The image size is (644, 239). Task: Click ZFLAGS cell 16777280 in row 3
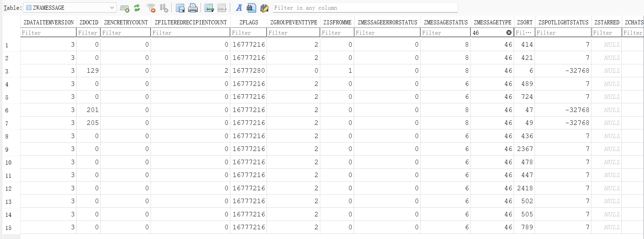click(249, 71)
